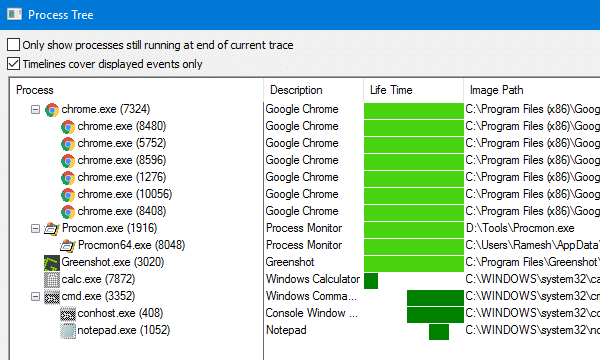Screen dimensions: 600x360
Task: Click the Chrome icon for chrome.exe (8596)
Action: coord(68,161)
